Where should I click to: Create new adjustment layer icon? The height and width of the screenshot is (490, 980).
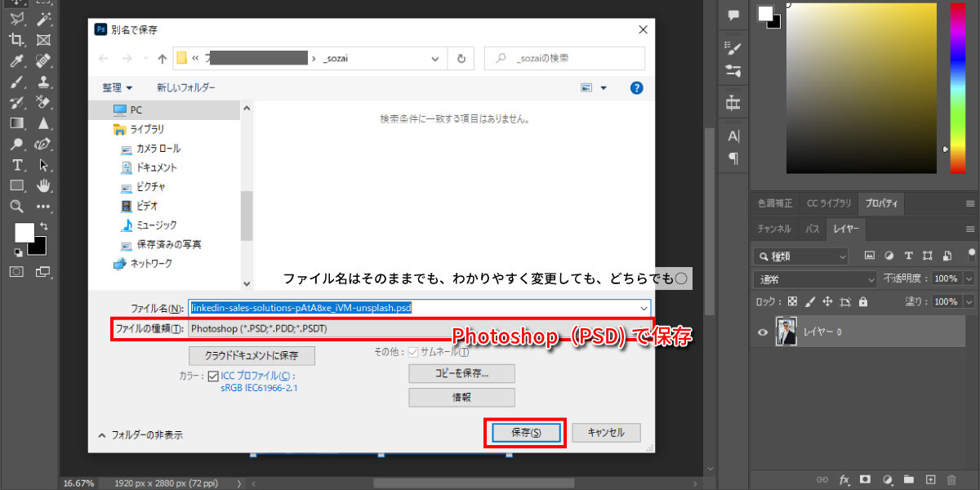coord(887,479)
